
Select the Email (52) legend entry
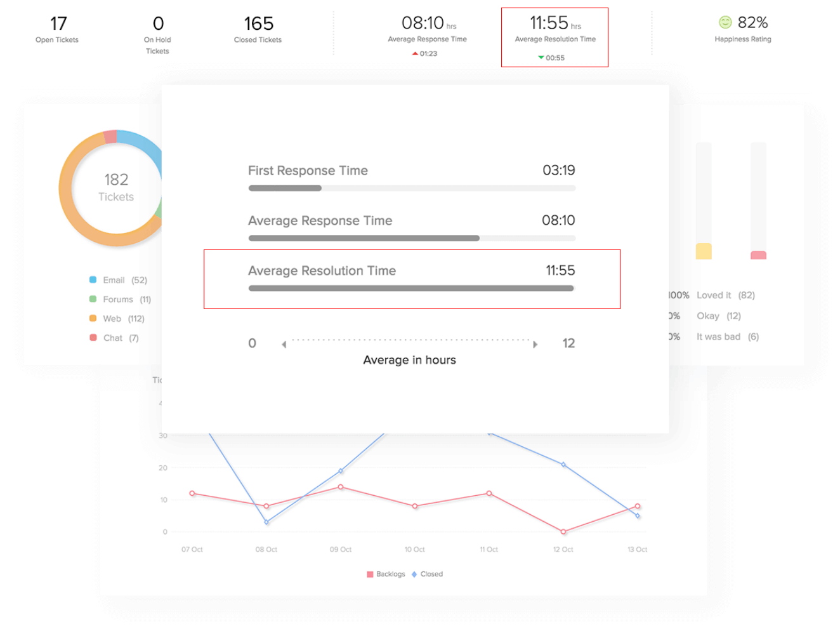119,280
